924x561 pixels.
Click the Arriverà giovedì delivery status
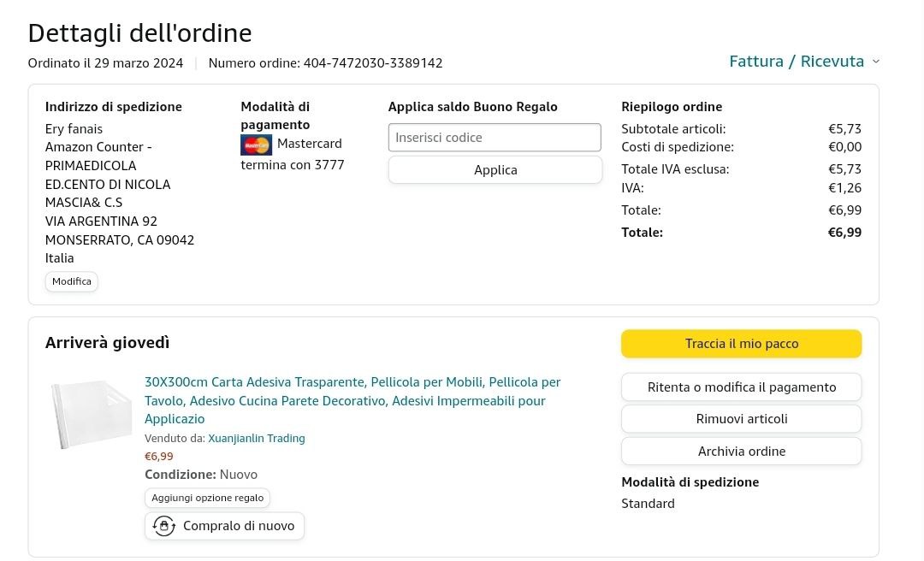point(108,343)
